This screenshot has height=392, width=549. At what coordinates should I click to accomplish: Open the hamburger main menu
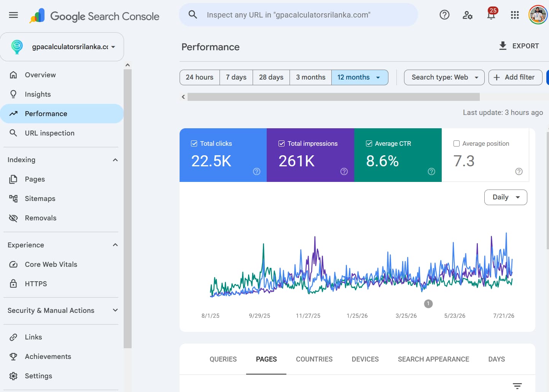(x=13, y=15)
